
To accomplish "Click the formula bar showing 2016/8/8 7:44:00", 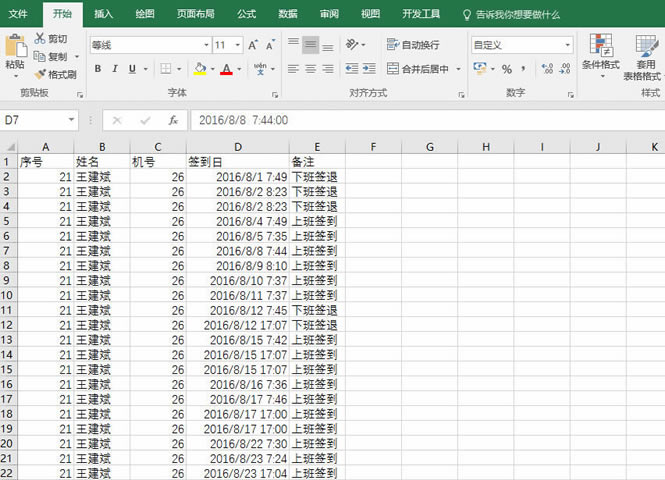I will click(x=428, y=120).
